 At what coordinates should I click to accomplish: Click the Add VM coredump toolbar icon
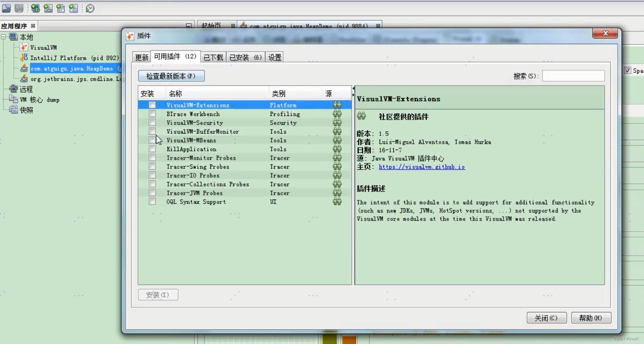(x=61, y=8)
